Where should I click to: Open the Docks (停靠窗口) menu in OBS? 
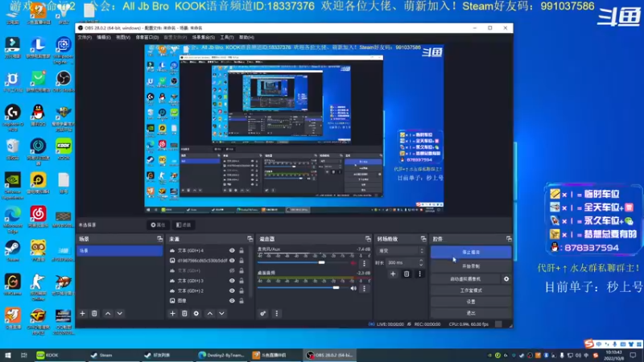pos(147,37)
